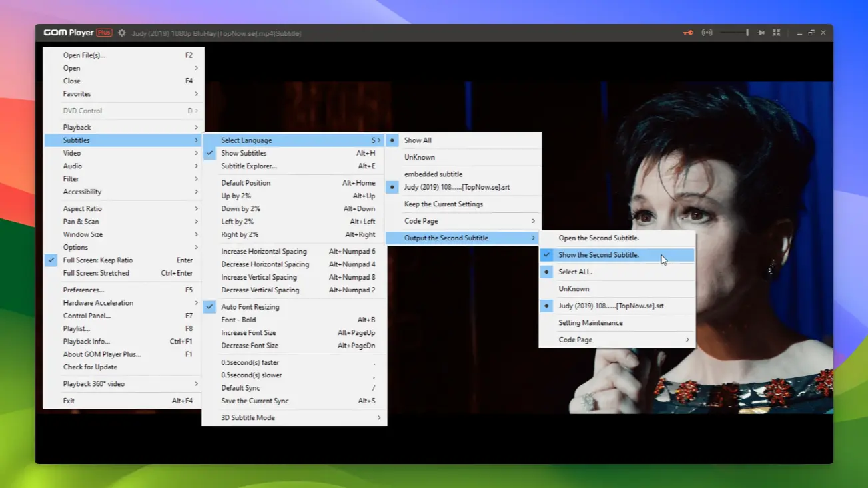Viewport: 868px width, 488px height.
Task: Uncheck Show the Second Subtitle
Action: pyautogui.click(x=597, y=254)
